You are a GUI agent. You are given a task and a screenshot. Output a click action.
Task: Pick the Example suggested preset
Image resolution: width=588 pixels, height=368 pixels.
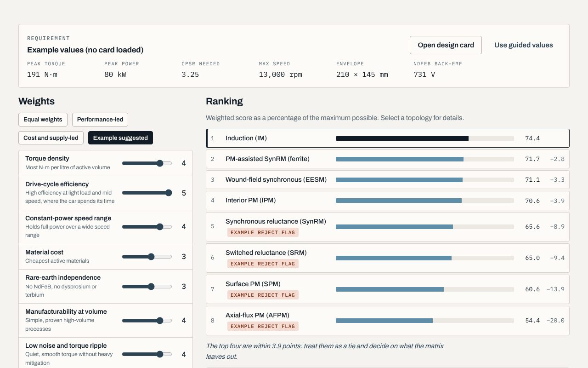pos(120,138)
